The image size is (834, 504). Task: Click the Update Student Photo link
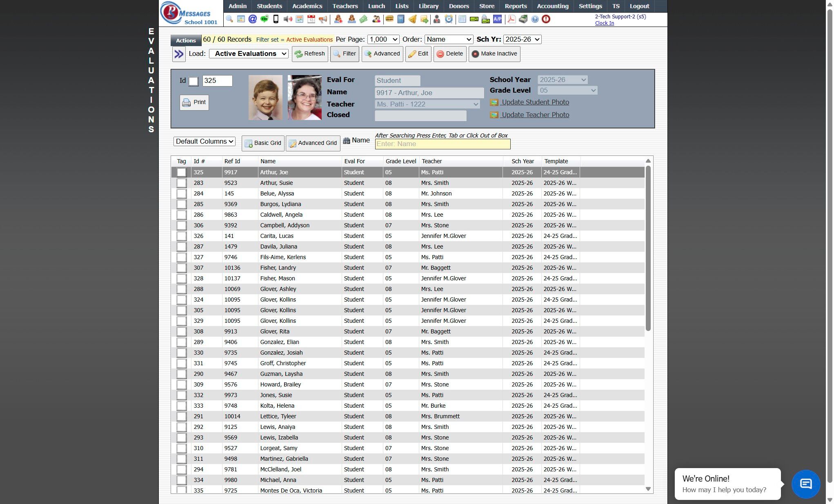coord(535,102)
